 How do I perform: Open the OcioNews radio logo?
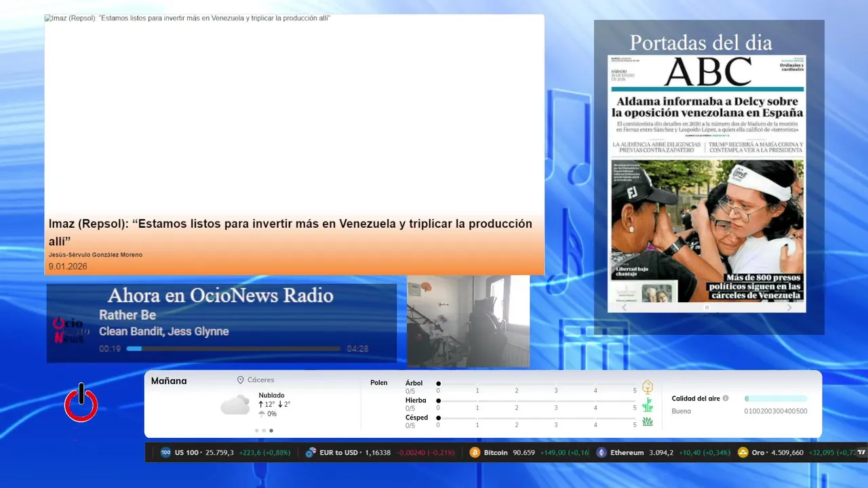tap(71, 330)
